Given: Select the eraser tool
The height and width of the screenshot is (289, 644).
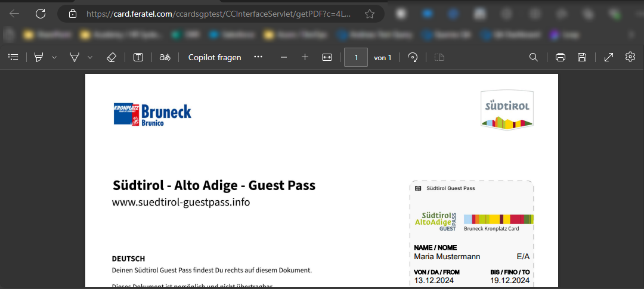Looking at the screenshot, I should click(112, 57).
